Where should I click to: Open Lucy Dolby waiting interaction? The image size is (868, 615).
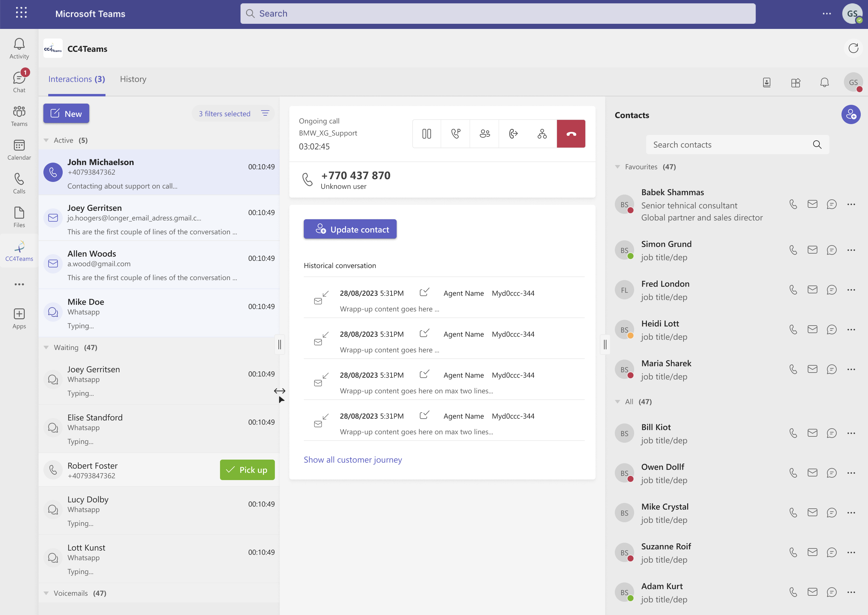159,511
